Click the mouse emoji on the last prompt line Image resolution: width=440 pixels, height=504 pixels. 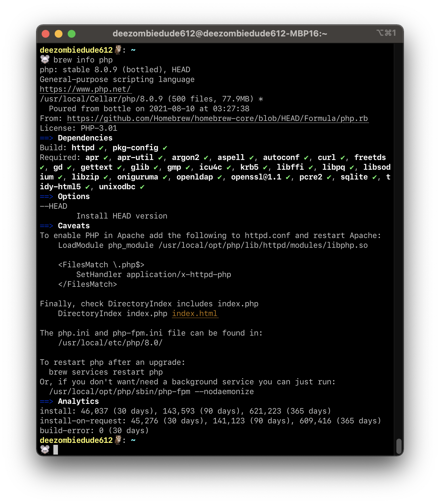click(x=45, y=450)
